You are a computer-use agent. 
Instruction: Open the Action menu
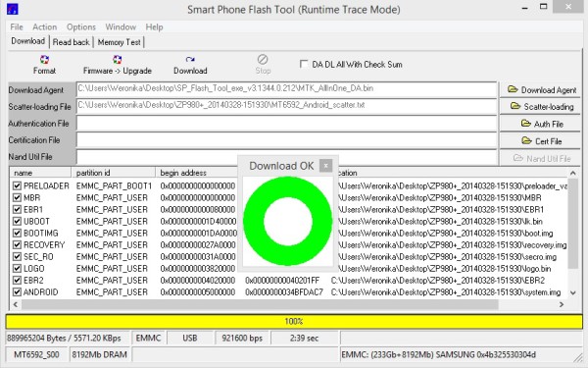pyautogui.click(x=45, y=27)
